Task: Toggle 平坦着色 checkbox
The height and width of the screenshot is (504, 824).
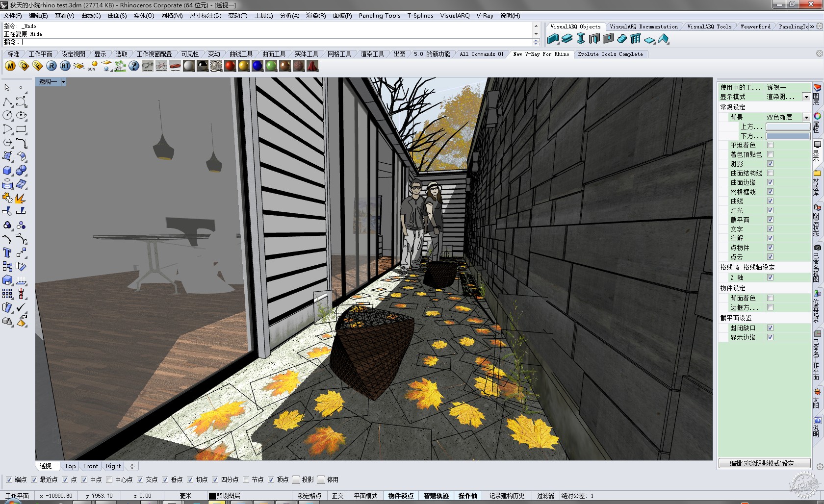Action: pos(770,145)
